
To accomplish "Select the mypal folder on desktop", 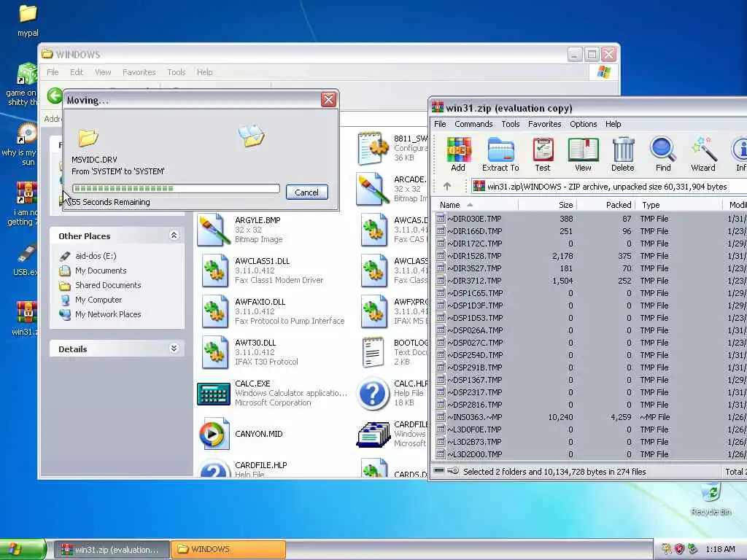I will point(28,20).
